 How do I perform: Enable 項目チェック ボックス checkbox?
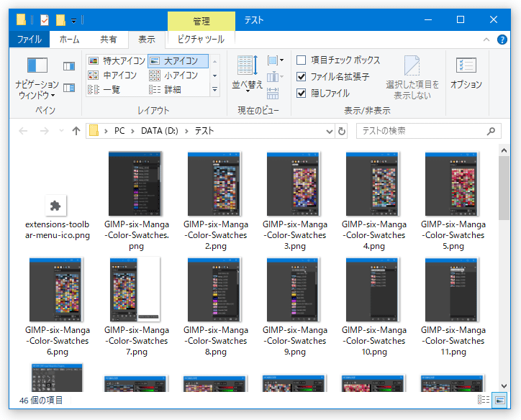(x=301, y=60)
